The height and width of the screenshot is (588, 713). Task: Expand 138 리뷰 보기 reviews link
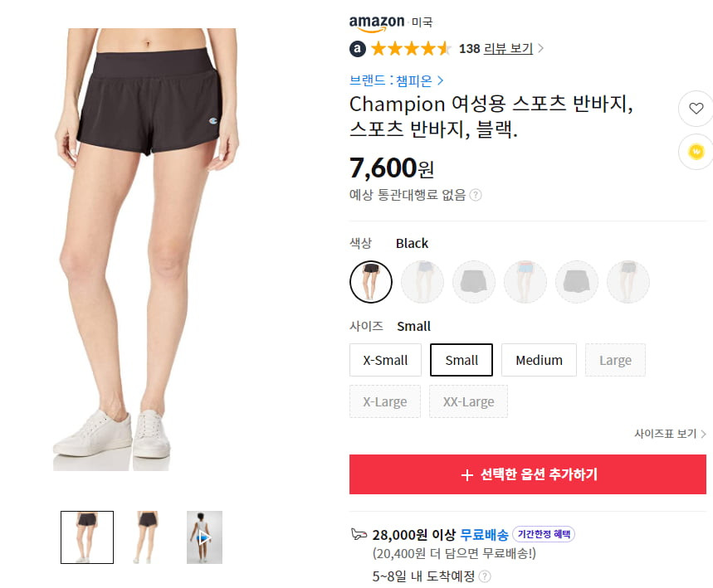pyautogui.click(x=501, y=49)
